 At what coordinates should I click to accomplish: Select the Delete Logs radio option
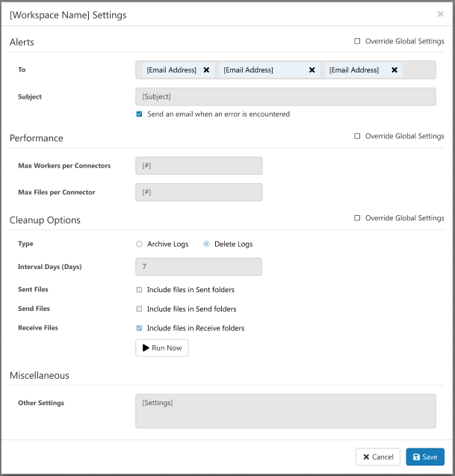click(x=206, y=244)
